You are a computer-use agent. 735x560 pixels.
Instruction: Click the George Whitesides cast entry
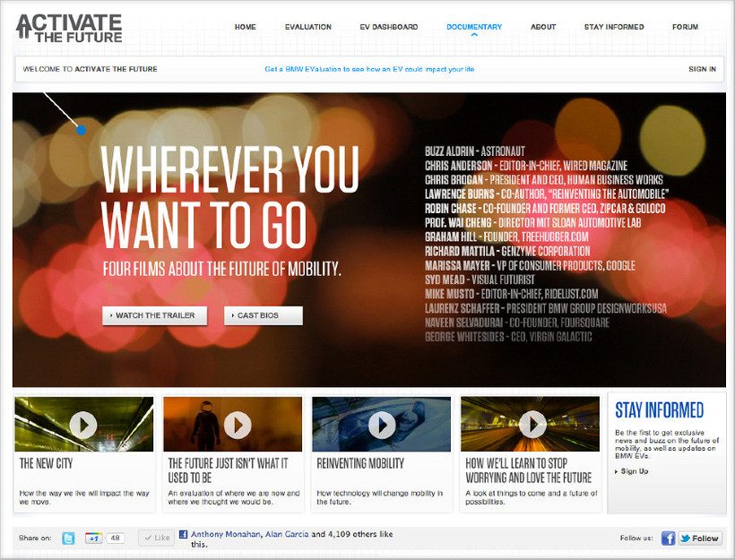508,337
